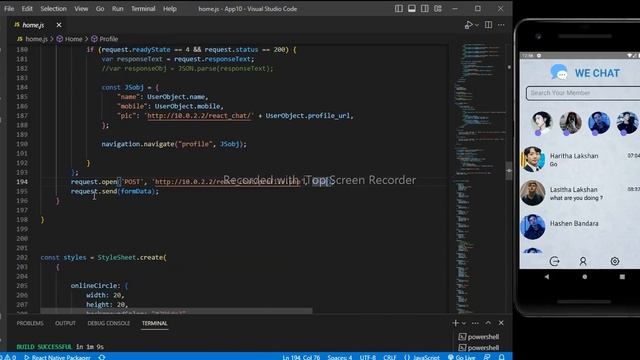The height and width of the screenshot is (360, 640).
Task: Open Haritha Lakshan chat in emulator
Action: click(x=580, y=159)
